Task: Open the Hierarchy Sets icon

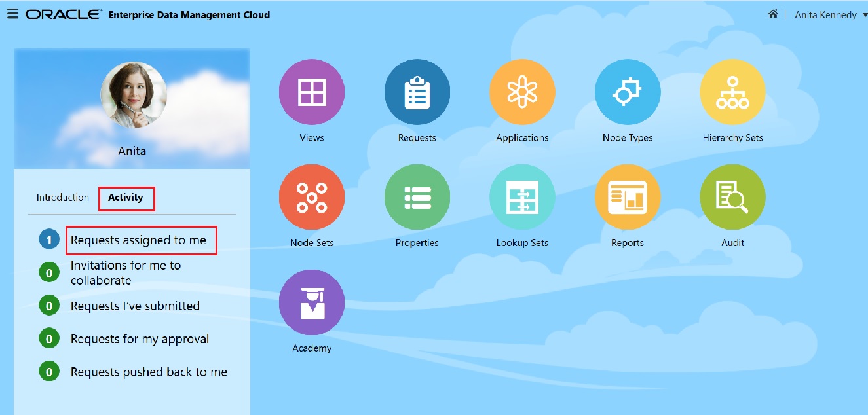Action: (732, 92)
